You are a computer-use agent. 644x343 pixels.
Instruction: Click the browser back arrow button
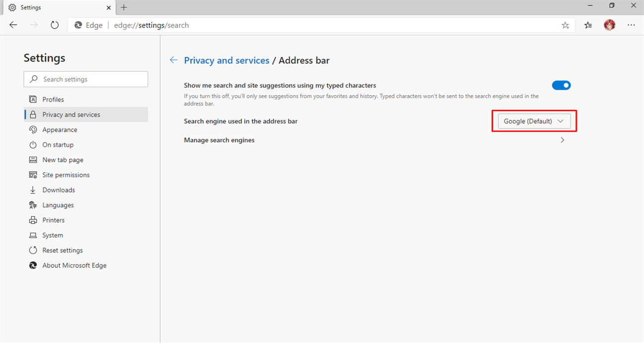pos(13,25)
